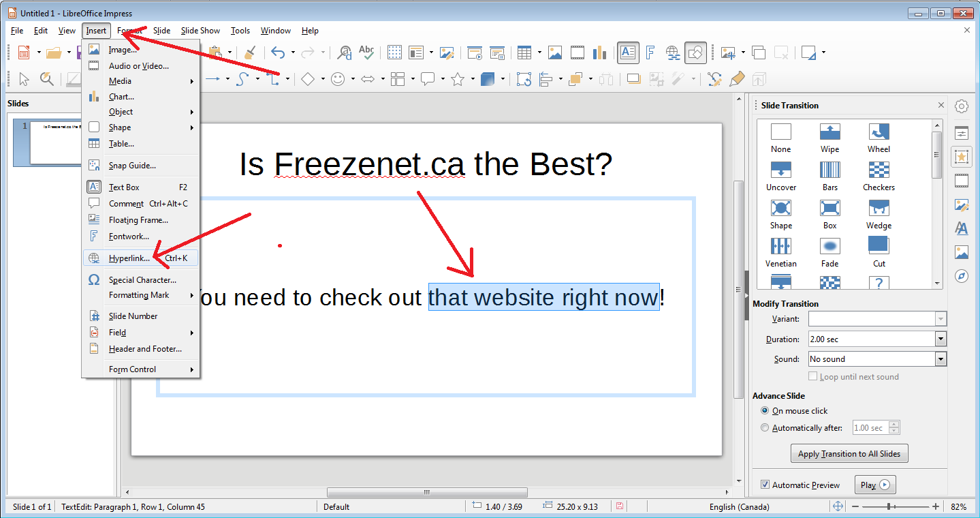
Task: Click the Insert Chart toolbar icon
Action: click(599, 52)
